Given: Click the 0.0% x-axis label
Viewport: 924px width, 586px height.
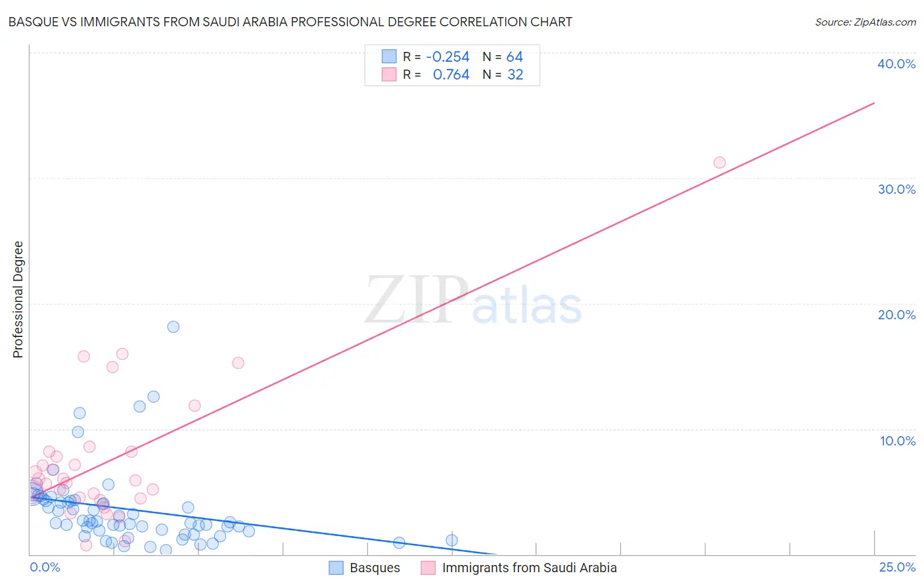Looking at the screenshot, I should pos(45,567).
